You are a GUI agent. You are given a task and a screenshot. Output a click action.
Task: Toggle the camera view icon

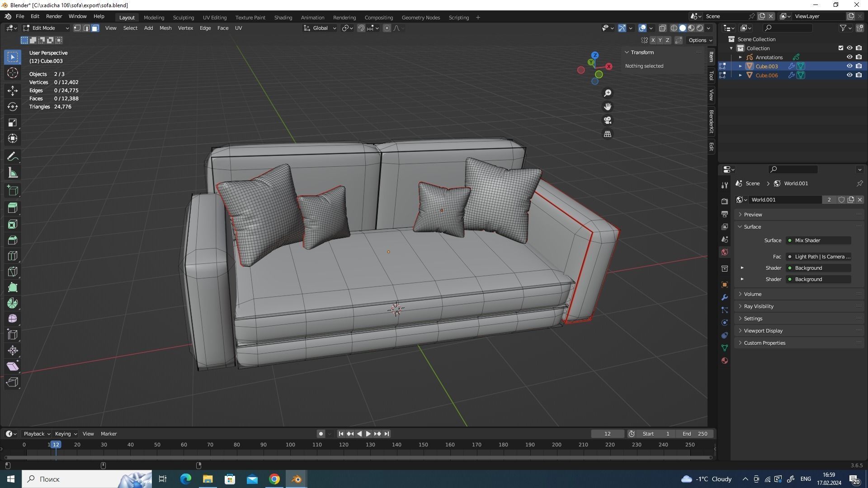point(608,121)
